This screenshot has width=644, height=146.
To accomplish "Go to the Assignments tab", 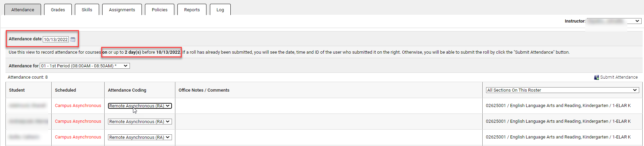I will tap(122, 10).
